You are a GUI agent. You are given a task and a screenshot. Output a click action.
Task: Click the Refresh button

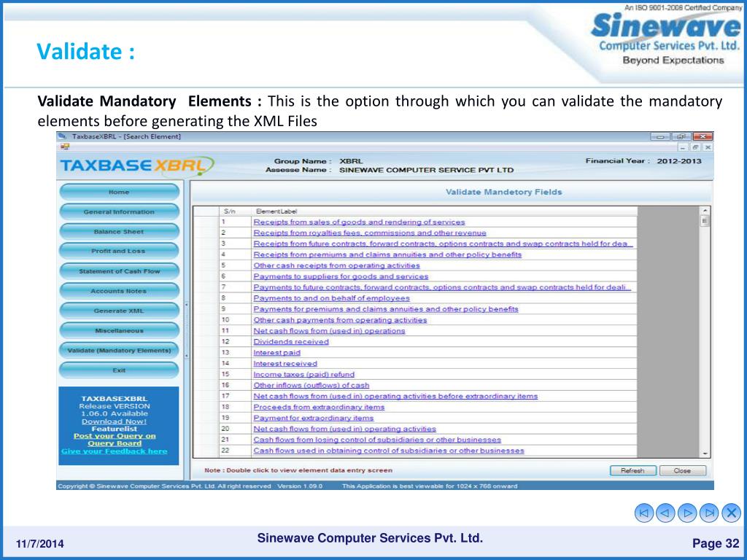632,470
